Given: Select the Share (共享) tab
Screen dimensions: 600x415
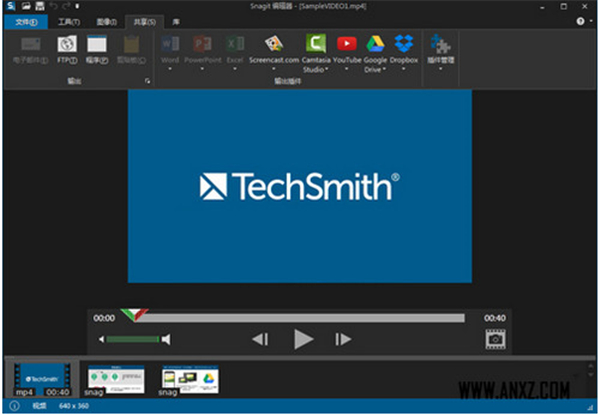Looking at the screenshot, I should [x=145, y=22].
